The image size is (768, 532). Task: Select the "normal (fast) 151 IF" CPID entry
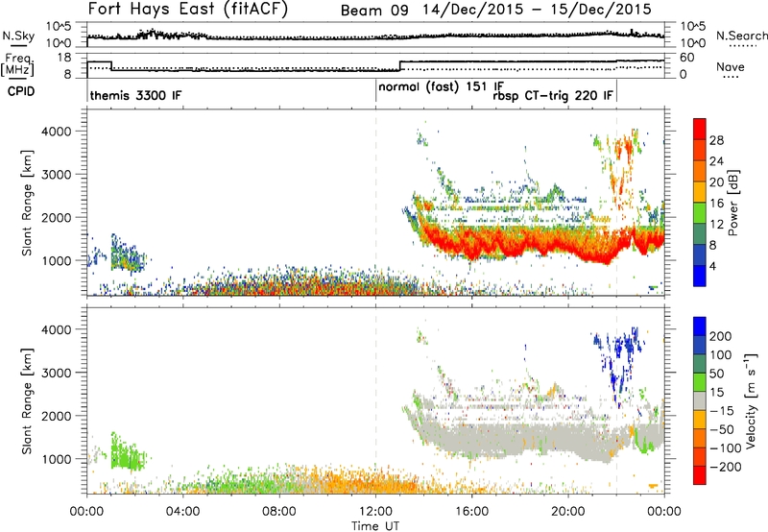[442, 86]
